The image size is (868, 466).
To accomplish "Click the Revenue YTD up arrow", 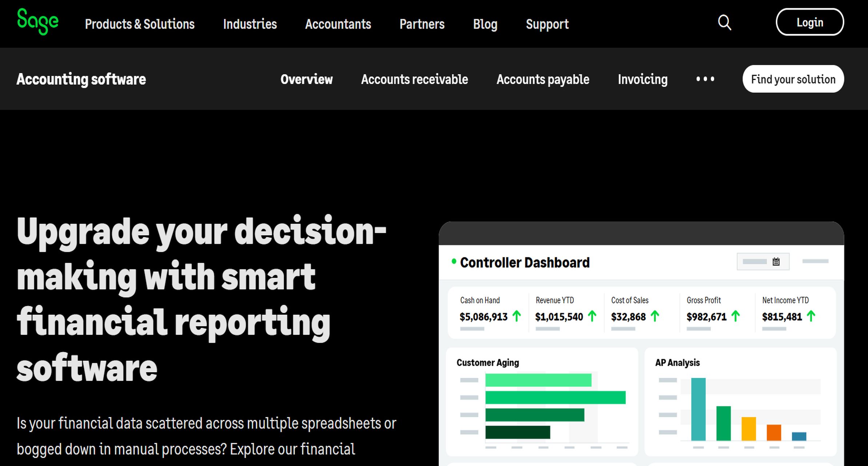I will click(x=592, y=316).
